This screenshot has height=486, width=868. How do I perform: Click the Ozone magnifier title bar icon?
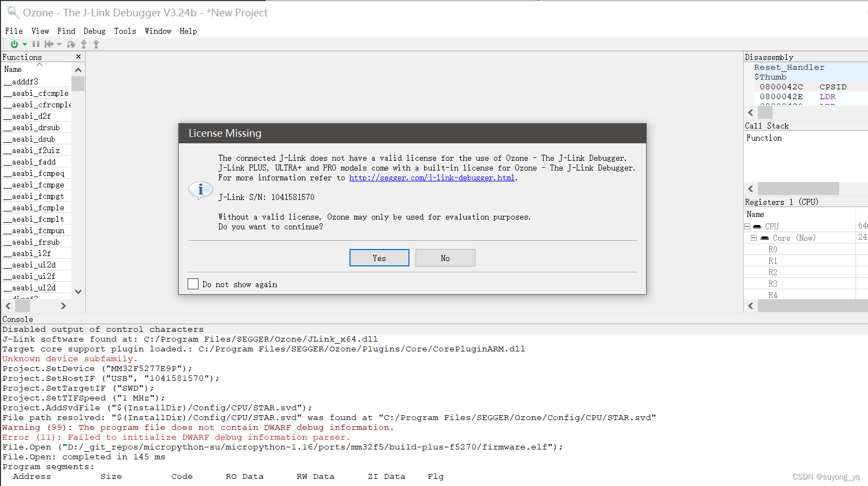coord(13,12)
